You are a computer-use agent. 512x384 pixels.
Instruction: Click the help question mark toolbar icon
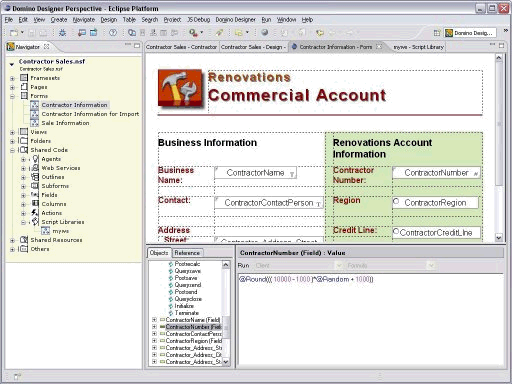[x=113, y=33]
